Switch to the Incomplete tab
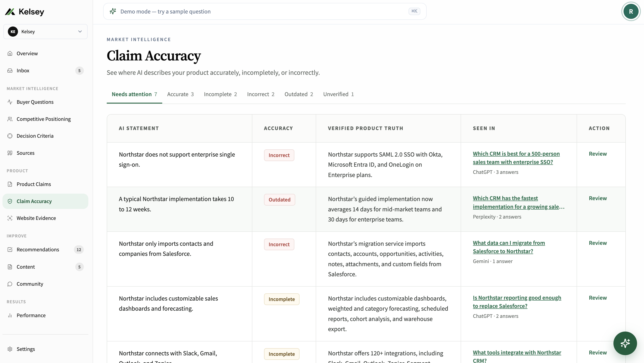This screenshot has width=644, height=363. (x=220, y=94)
